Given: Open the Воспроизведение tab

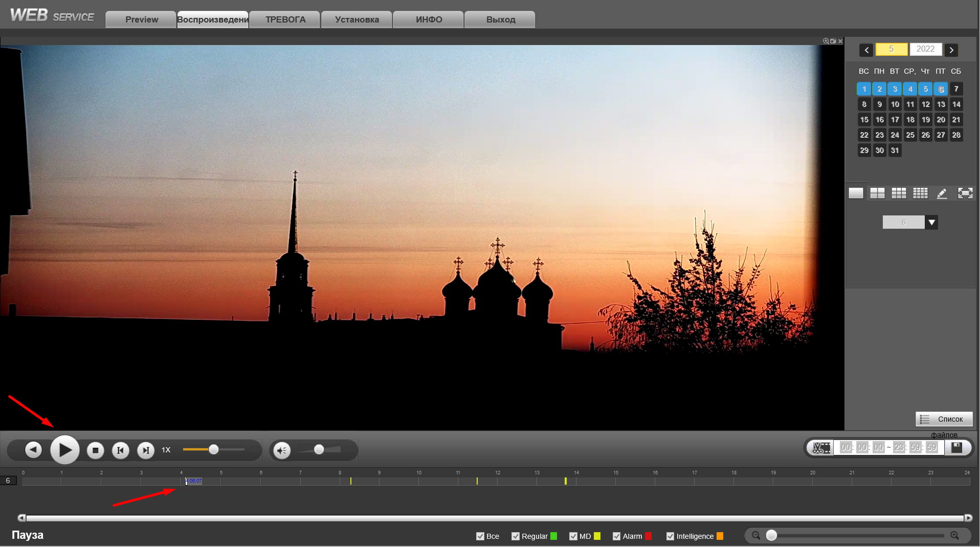Looking at the screenshot, I should (213, 19).
